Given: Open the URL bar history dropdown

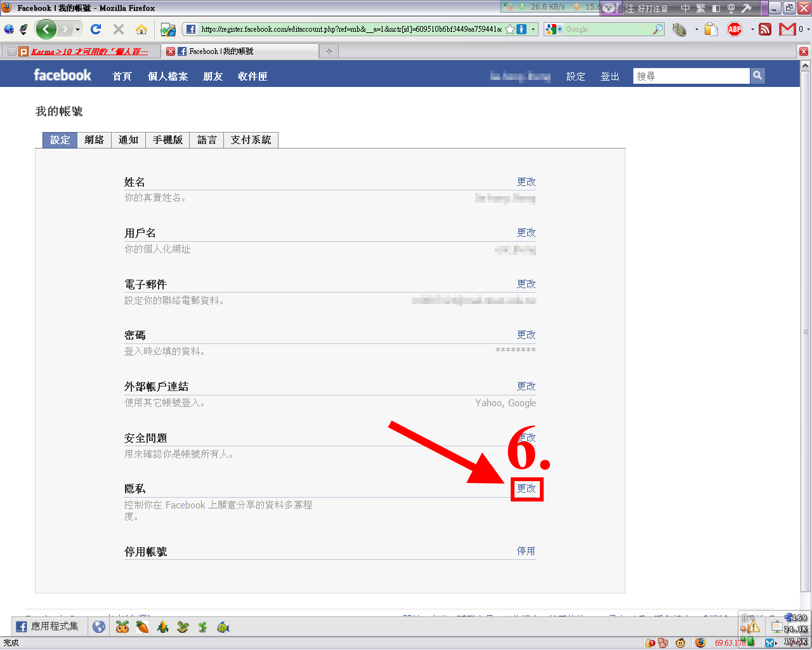Looking at the screenshot, I should [534, 29].
